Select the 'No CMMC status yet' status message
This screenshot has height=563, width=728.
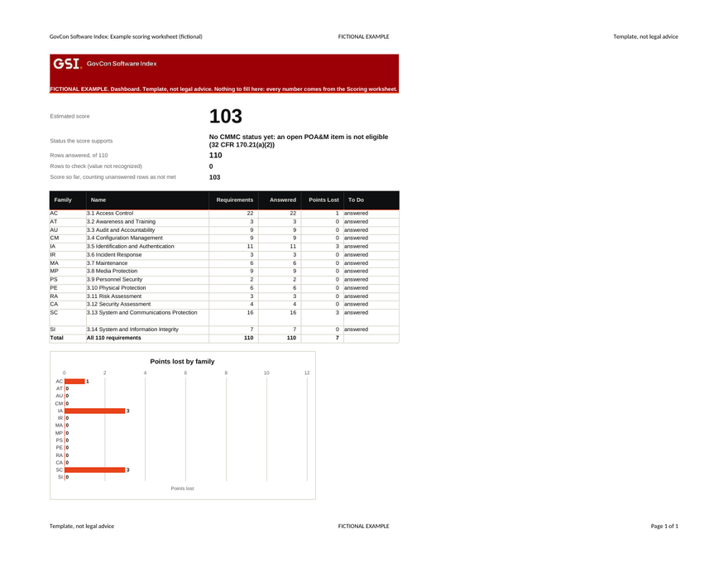pos(299,141)
